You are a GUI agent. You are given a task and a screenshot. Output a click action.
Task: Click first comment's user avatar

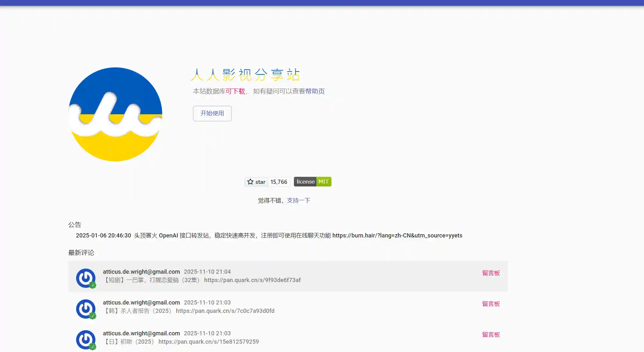point(85,278)
